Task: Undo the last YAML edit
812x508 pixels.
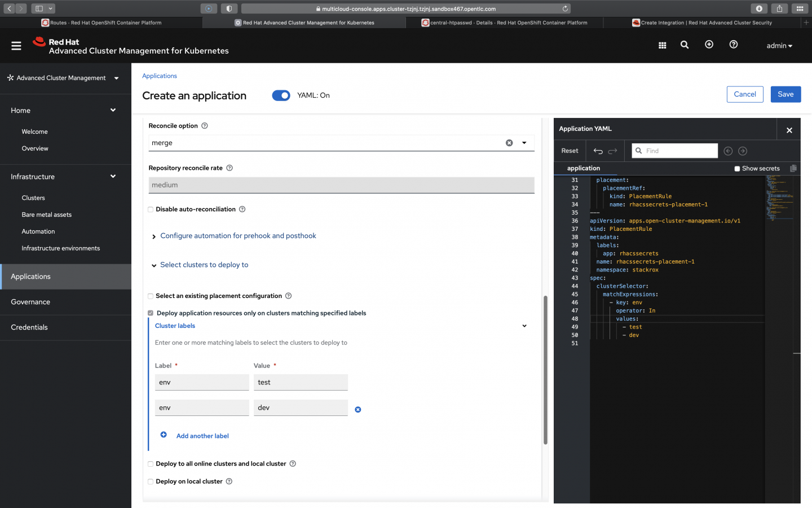Action: coord(598,151)
